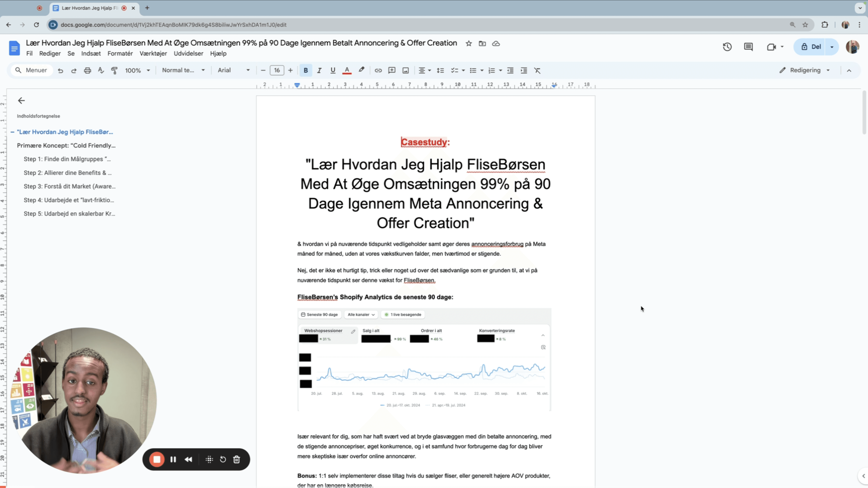
Task: Open the Formatér menu
Action: point(120,54)
